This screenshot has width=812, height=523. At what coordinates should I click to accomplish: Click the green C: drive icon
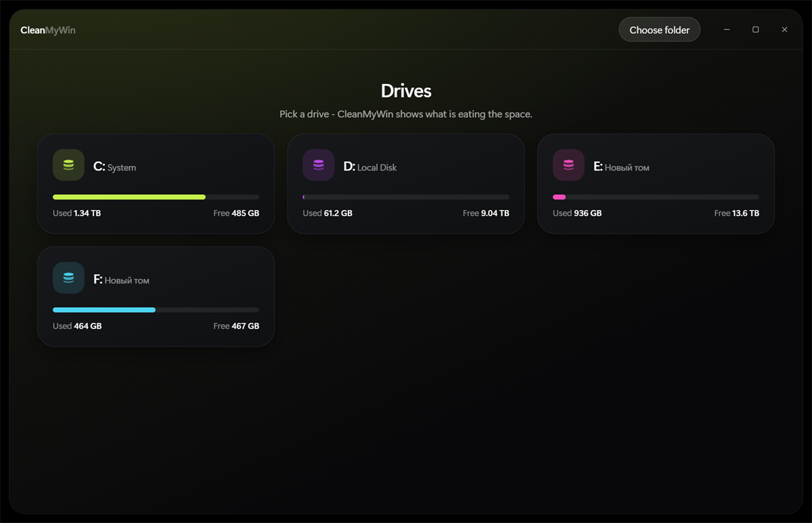68,165
